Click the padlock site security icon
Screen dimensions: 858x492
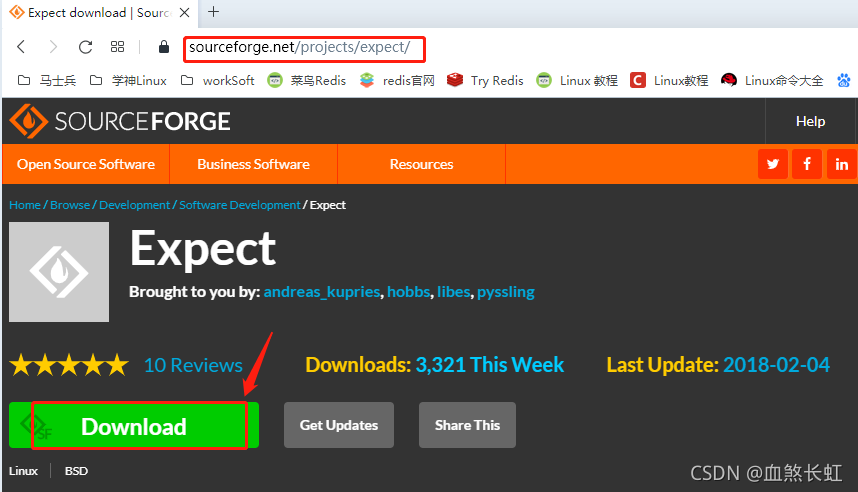[164, 47]
